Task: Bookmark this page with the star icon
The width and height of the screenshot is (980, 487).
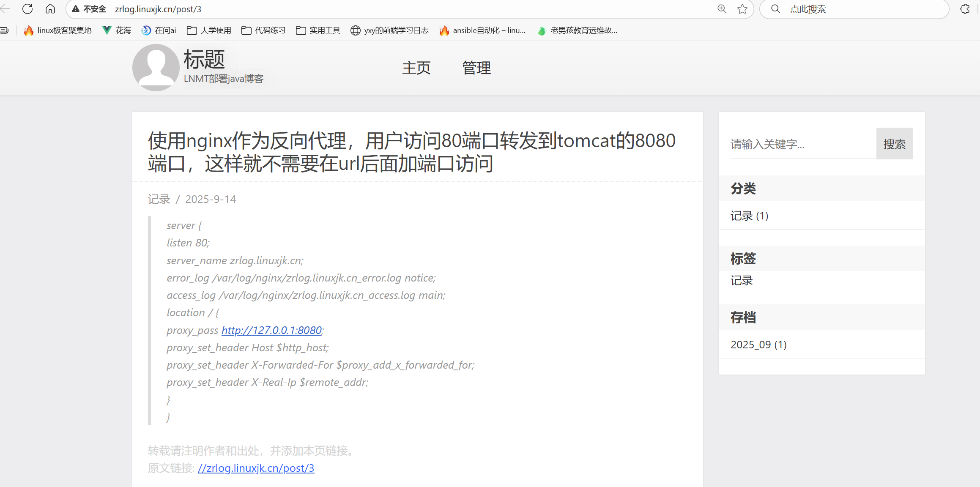Action: click(742, 9)
